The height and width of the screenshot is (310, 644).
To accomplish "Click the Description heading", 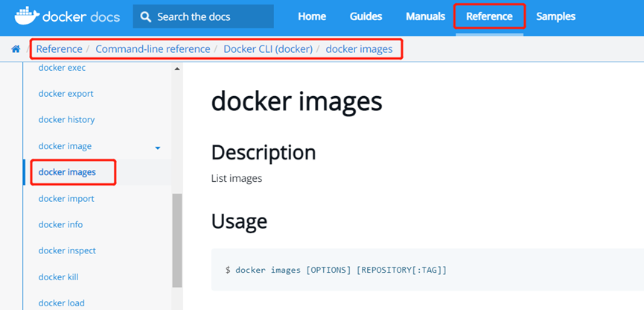I will click(x=264, y=153).
